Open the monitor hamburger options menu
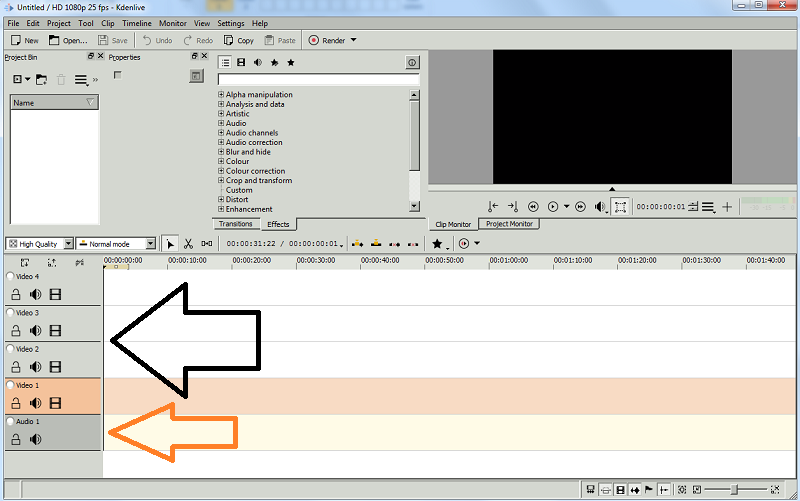This screenshot has height=501, width=800. pyautogui.click(x=708, y=207)
